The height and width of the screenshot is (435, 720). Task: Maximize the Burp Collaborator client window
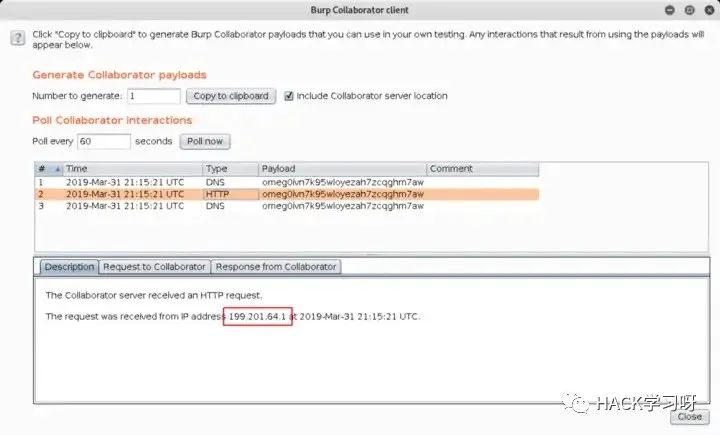pos(687,9)
